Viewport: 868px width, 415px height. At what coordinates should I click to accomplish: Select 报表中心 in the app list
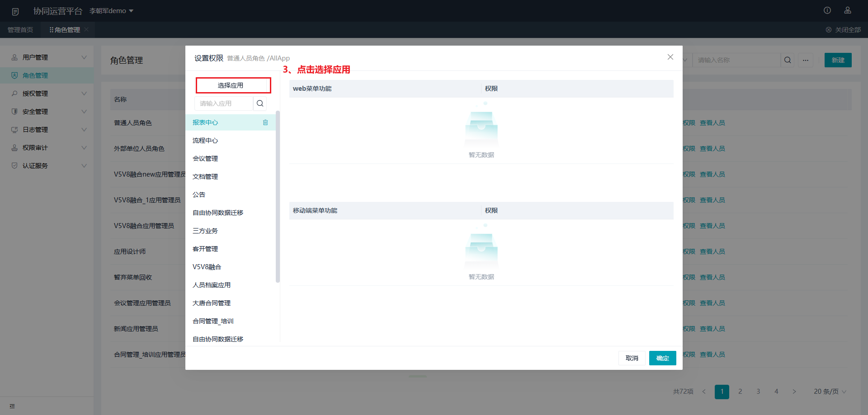tap(231, 122)
